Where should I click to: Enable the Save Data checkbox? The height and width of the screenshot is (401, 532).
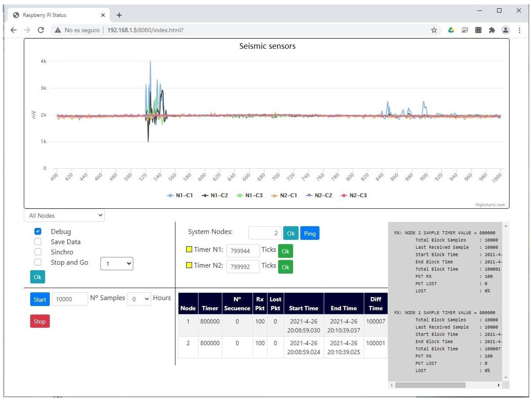(x=38, y=242)
